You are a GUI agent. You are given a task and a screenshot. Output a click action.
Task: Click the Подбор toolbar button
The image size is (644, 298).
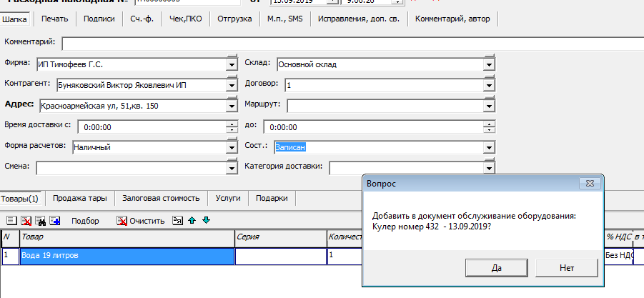85,221
